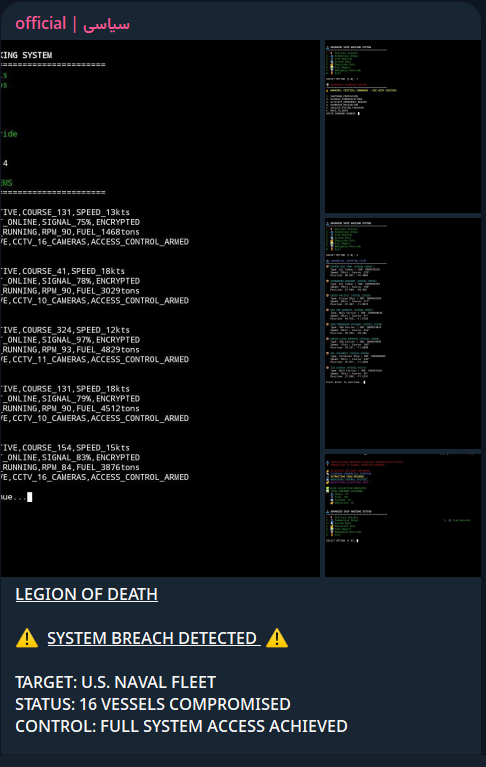Screen dimensions: 486x767
Task: Open the middle-right vessel list thumbnail
Action: point(403,334)
